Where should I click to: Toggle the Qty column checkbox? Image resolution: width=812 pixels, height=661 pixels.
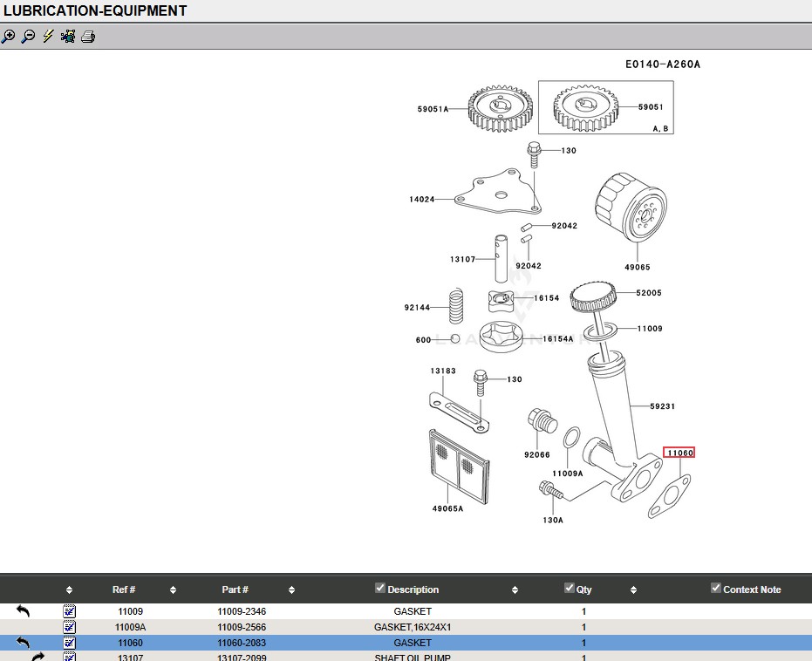[570, 589]
